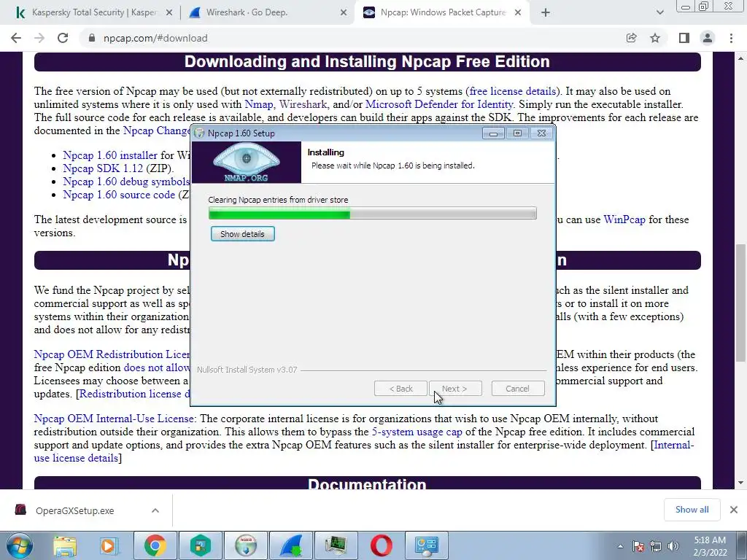Launch Windows Media Player from taskbar

click(x=109, y=545)
